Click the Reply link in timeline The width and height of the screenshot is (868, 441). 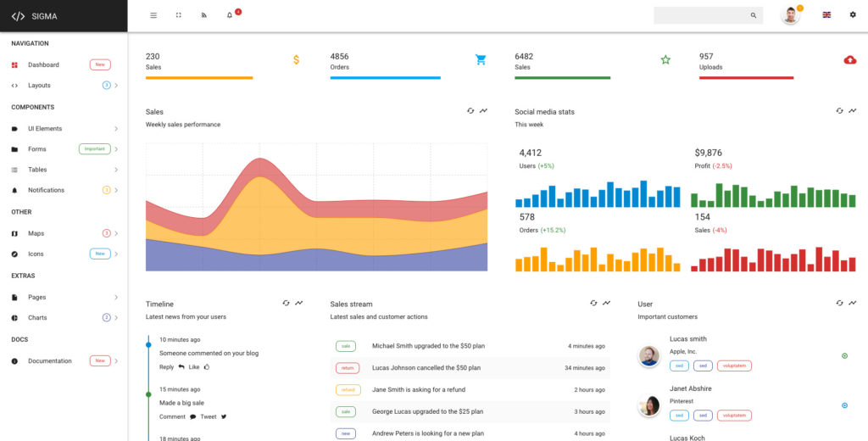click(x=167, y=366)
